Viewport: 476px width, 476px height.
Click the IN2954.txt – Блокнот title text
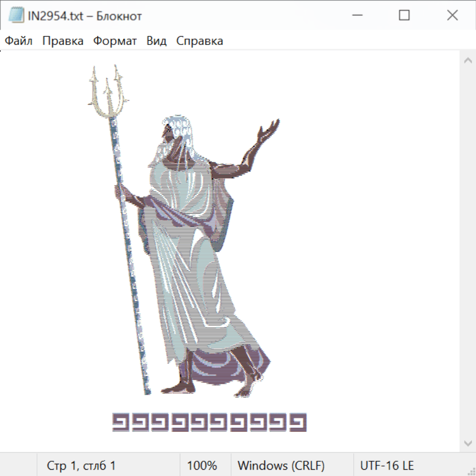pos(85,16)
